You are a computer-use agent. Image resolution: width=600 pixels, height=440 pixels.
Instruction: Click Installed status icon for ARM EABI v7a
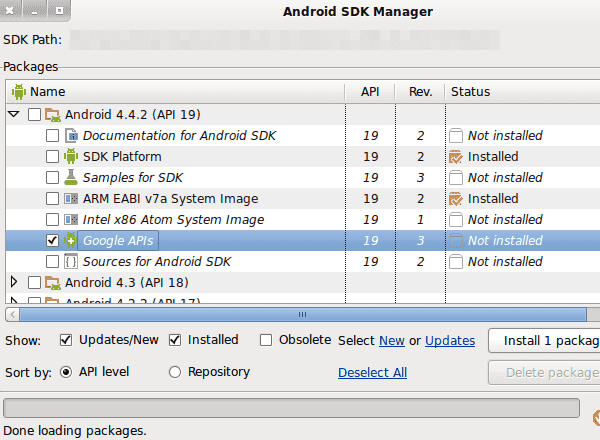coord(456,199)
